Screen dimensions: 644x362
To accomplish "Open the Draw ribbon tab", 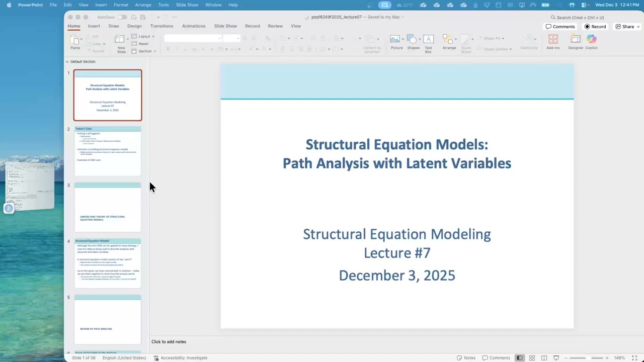I will point(114,26).
